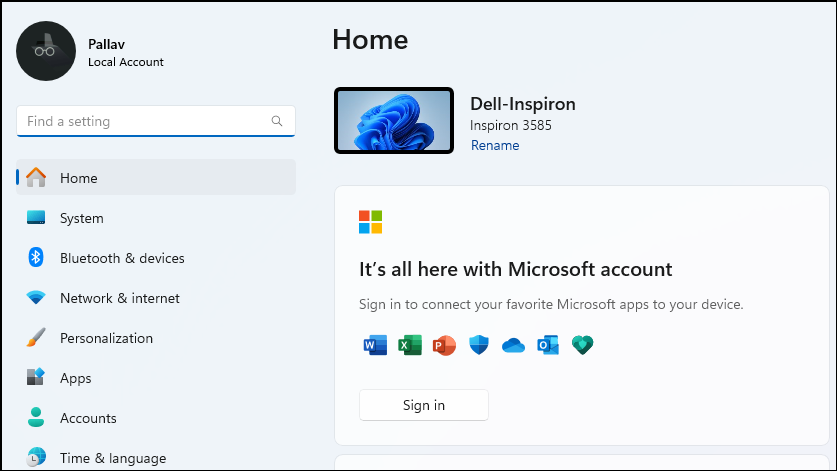Click the Time & language globe icon
This screenshot has height=471, width=837.
36,457
